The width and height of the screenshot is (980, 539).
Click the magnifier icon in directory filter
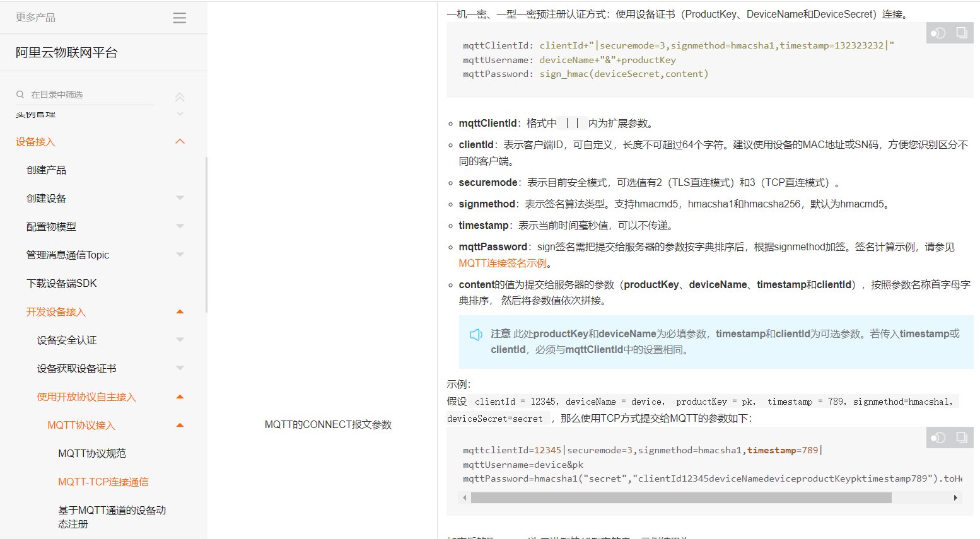point(20,95)
